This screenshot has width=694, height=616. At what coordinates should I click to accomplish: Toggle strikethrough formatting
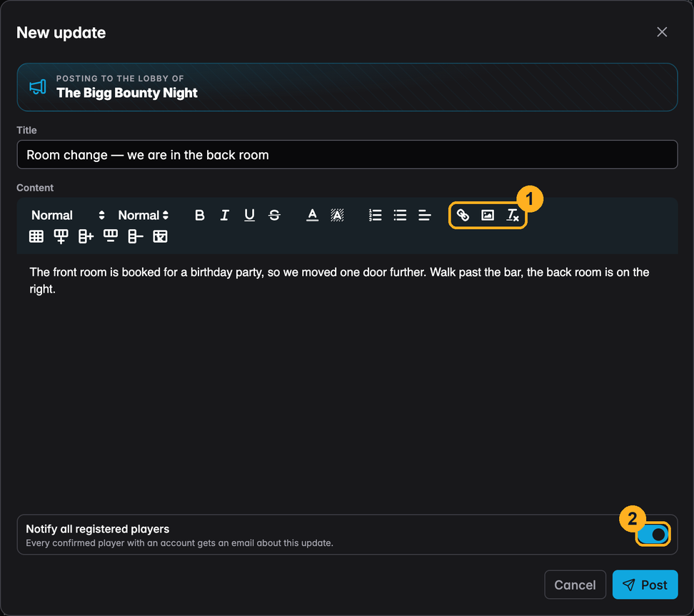274,215
